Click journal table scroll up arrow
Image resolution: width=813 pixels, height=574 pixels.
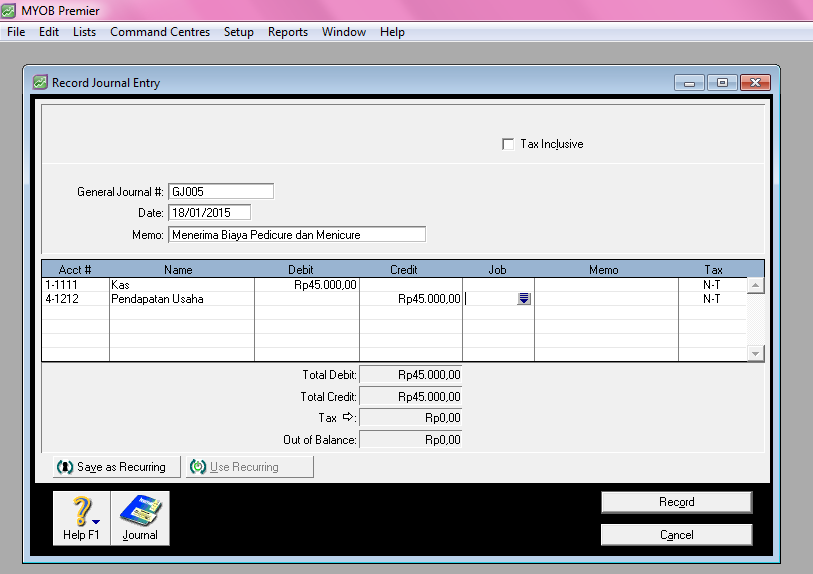(x=755, y=285)
